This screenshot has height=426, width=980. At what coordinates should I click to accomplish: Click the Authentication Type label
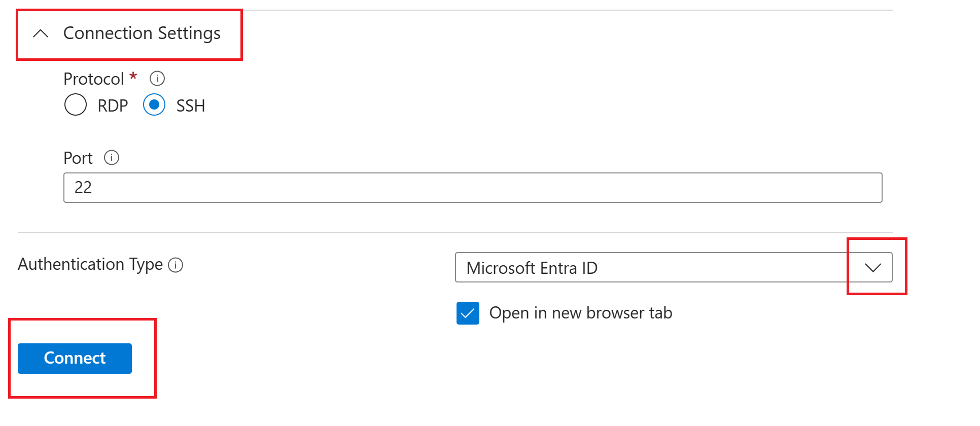tap(90, 265)
